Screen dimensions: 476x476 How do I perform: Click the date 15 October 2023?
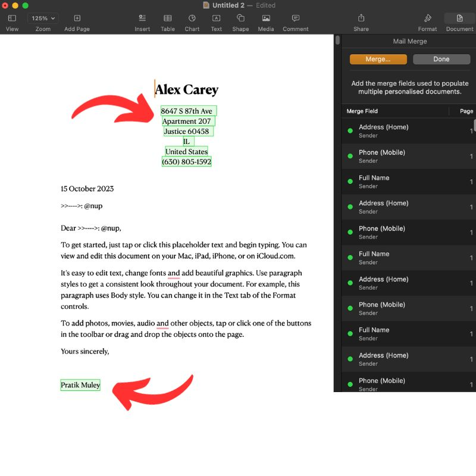87,189
